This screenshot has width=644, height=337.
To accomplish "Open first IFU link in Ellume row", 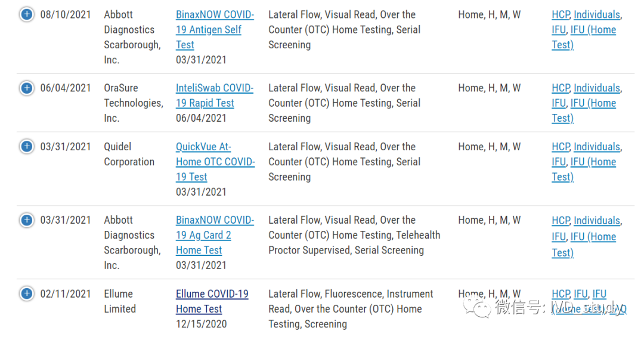I will (x=580, y=294).
